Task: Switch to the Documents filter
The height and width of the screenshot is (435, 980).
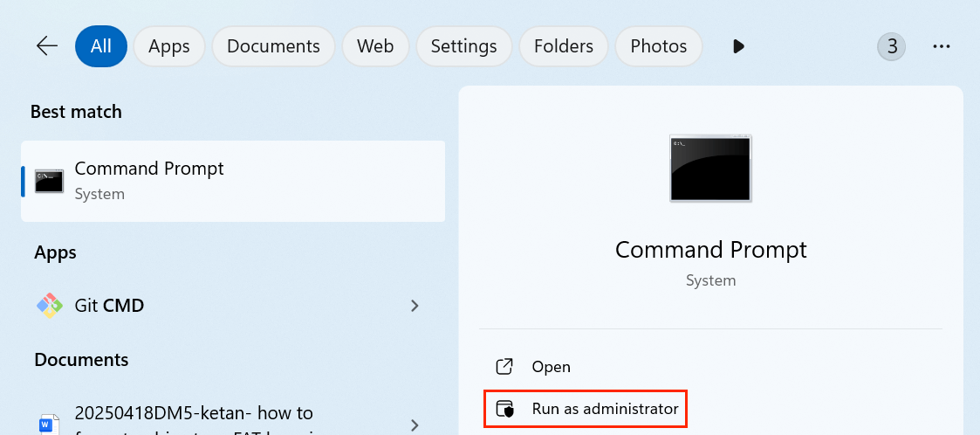Action: 273,46
